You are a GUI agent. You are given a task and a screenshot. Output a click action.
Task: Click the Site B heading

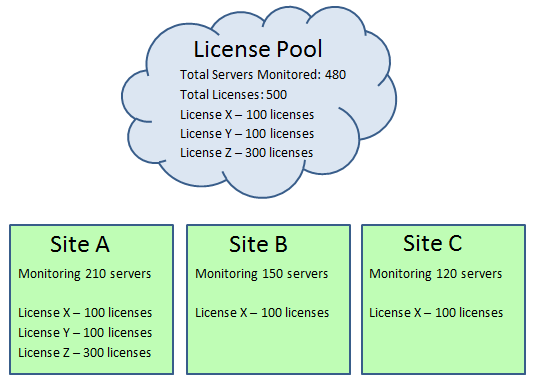coord(258,244)
